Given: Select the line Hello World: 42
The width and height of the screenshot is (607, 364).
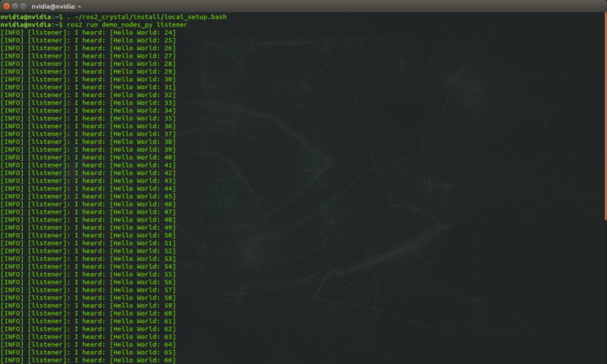Looking at the screenshot, I should pyautogui.click(x=88, y=173).
